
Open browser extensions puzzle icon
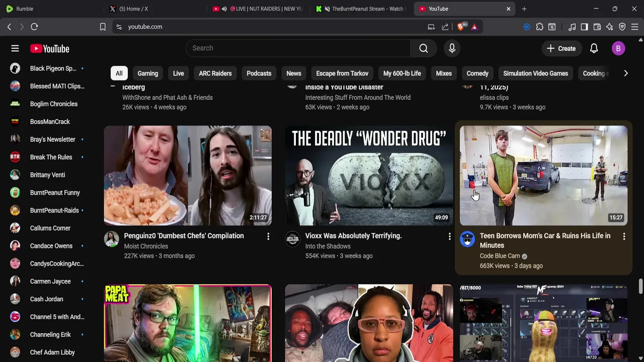tap(540, 27)
